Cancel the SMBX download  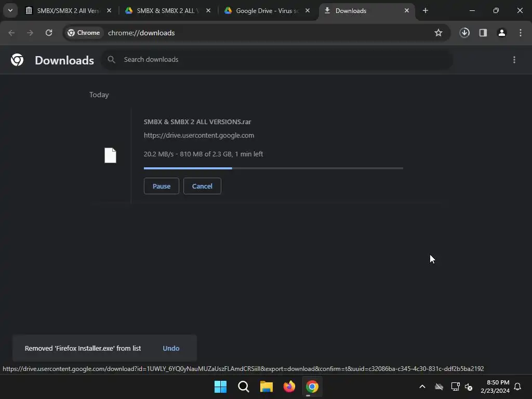pyautogui.click(x=202, y=186)
